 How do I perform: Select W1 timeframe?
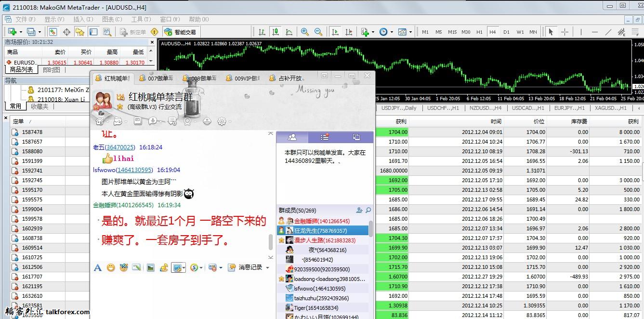(520, 32)
